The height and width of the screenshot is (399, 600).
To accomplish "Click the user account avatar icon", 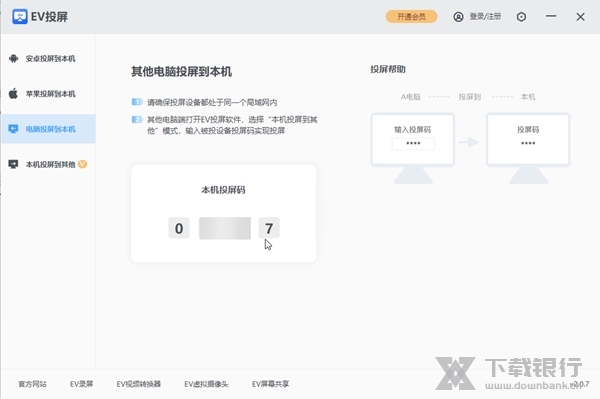I will (x=458, y=17).
